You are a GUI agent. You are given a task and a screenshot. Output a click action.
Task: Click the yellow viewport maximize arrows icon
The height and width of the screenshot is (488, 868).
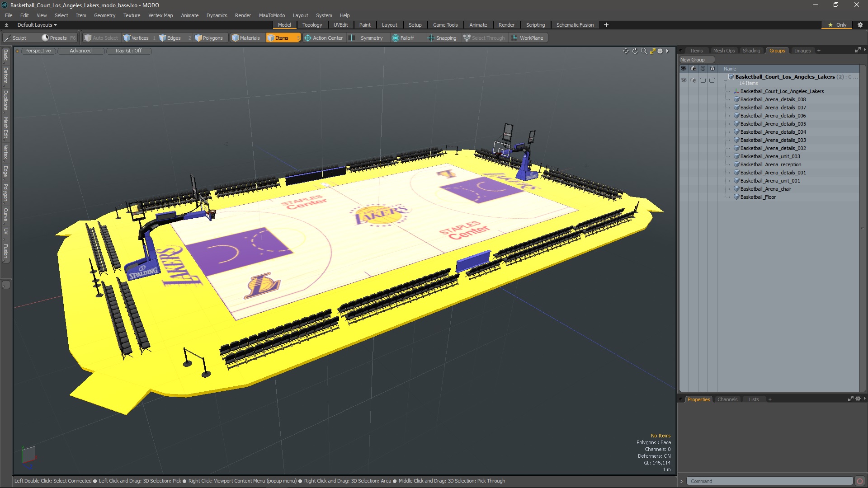[652, 51]
